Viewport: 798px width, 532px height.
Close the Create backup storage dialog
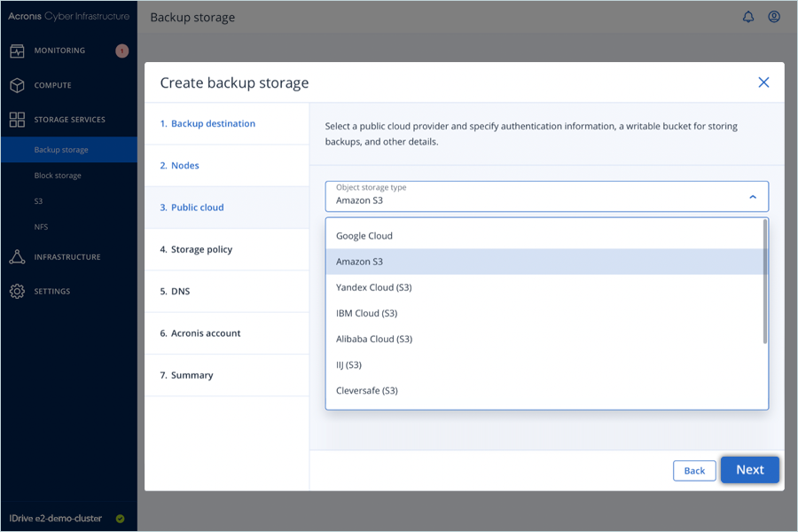pyautogui.click(x=763, y=82)
